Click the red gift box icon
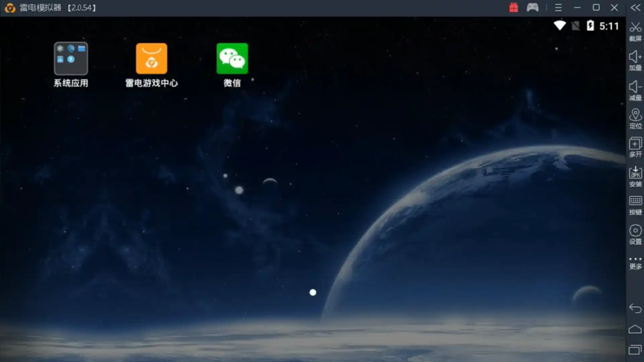Screen dimensions: 644x362 point(514,7)
